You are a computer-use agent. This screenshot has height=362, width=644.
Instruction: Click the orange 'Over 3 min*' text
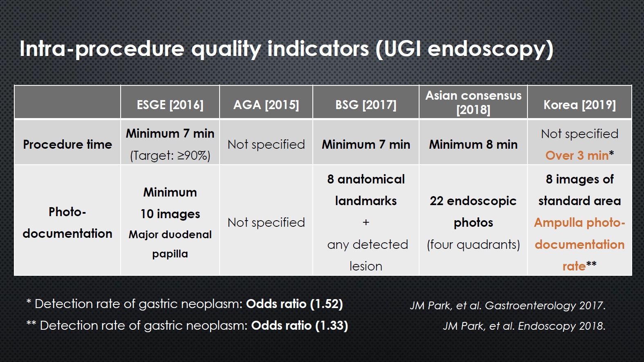point(579,155)
